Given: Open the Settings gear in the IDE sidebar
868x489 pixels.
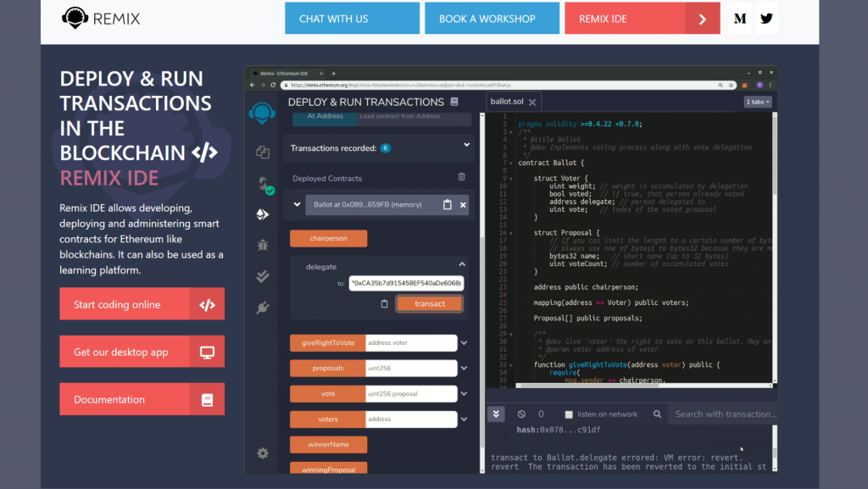Looking at the screenshot, I should coord(263,453).
